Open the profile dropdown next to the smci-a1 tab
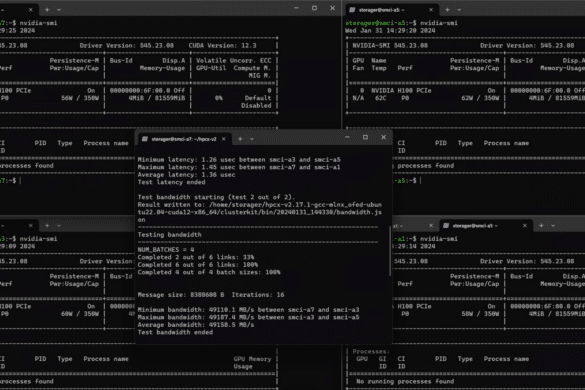The height and width of the screenshot is (390, 585). point(553,226)
